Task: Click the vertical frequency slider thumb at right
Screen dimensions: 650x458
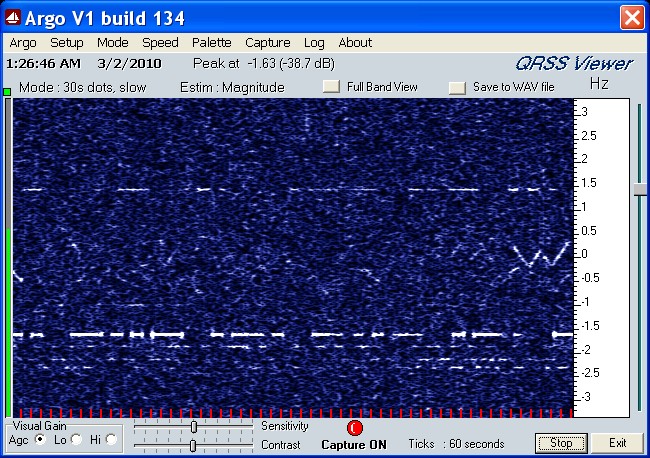Action: [x=640, y=190]
